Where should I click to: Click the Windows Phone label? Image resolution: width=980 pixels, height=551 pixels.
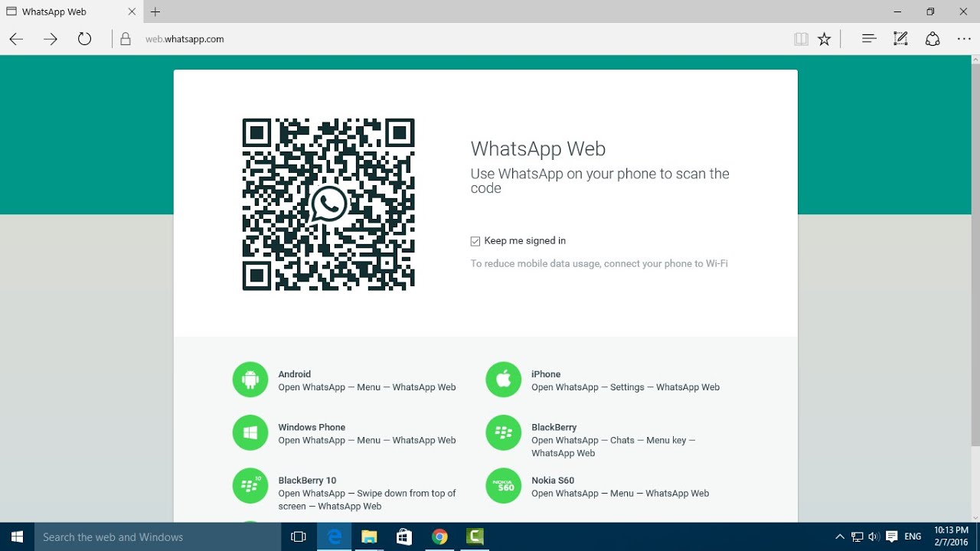312,427
